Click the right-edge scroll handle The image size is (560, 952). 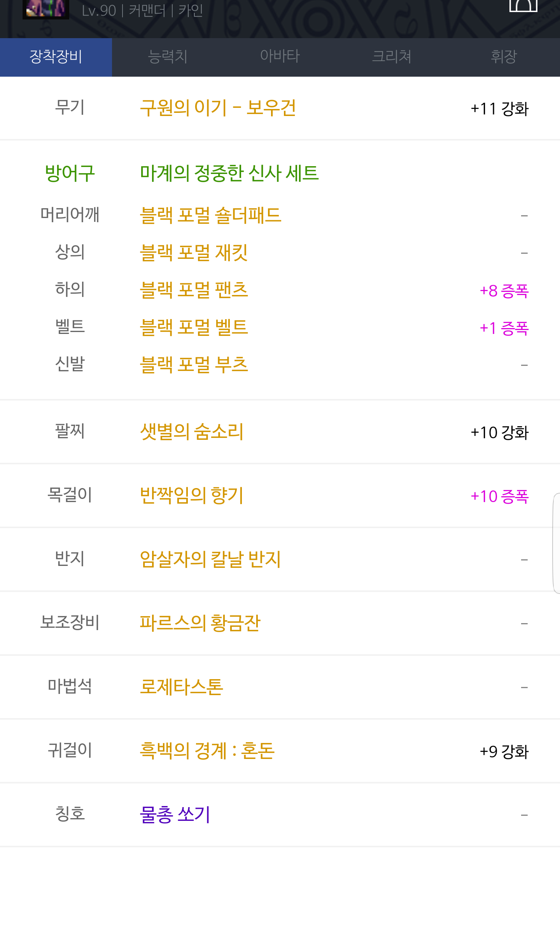click(x=556, y=543)
